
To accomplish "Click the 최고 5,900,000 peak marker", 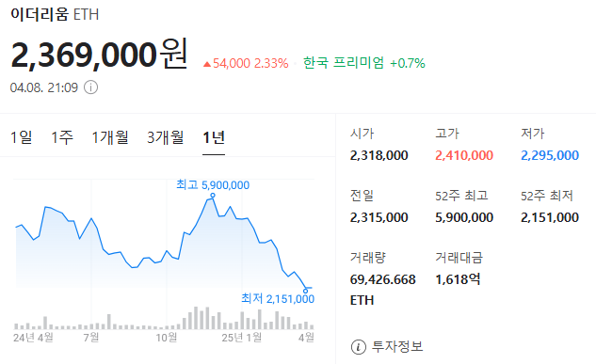I will click(x=213, y=195).
